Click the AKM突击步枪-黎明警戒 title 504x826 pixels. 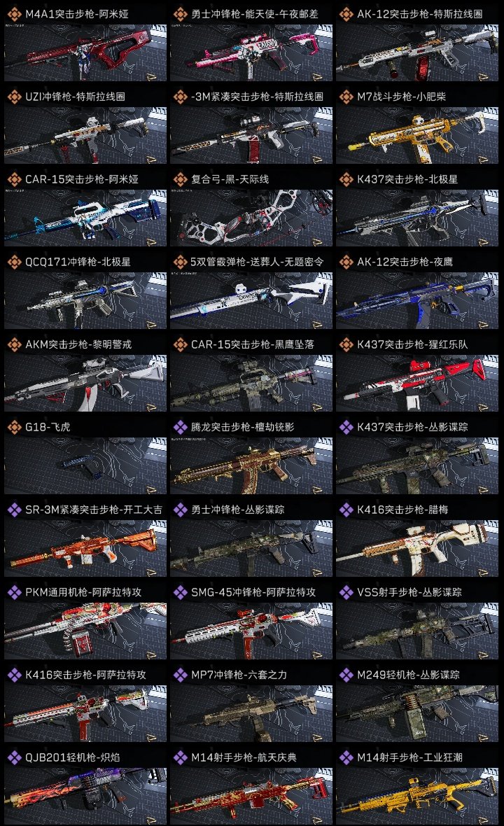tap(78, 344)
